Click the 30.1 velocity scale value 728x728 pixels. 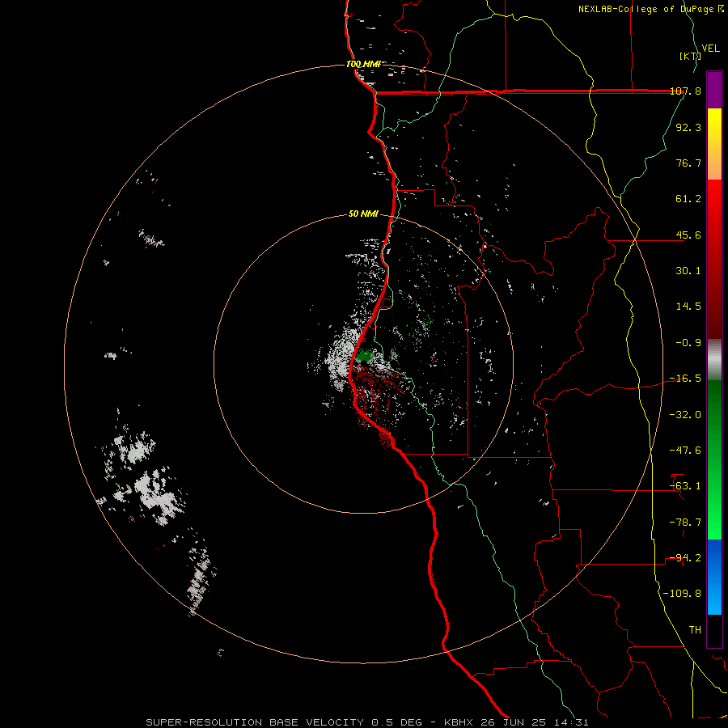pyautogui.click(x=688, y=271)
